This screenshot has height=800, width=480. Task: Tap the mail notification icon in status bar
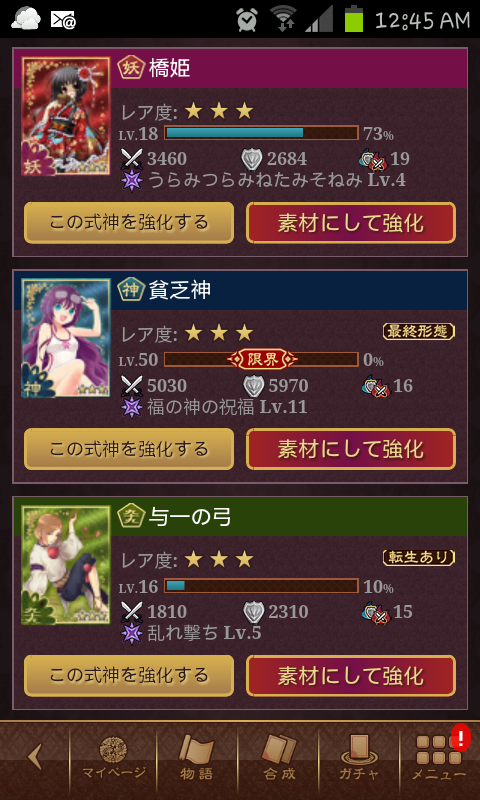(63, 19)
